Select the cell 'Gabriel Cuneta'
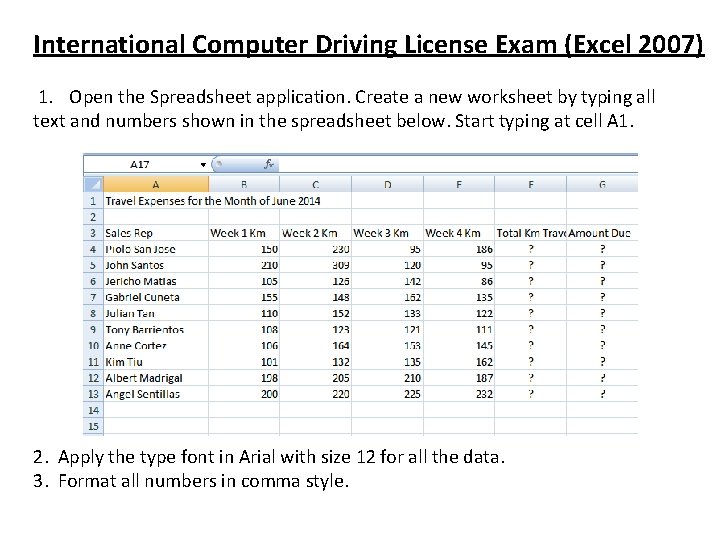 [x=156, y=297]
